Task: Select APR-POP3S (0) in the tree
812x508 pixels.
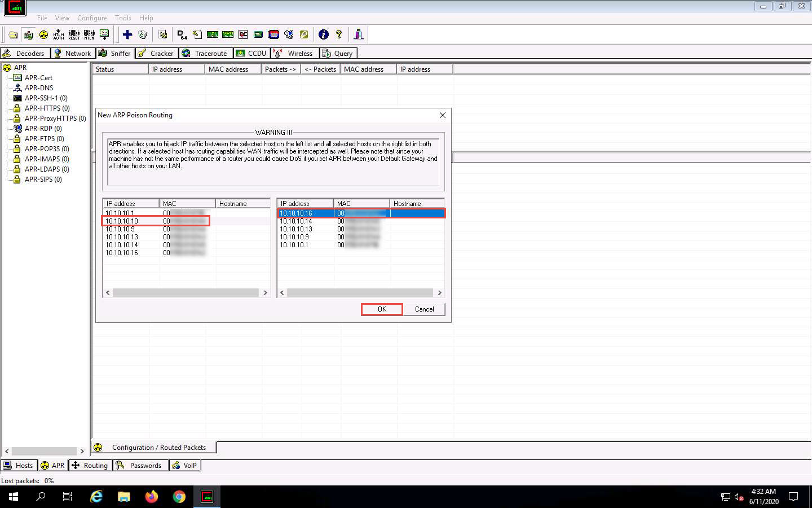Action: coord(47,149)
